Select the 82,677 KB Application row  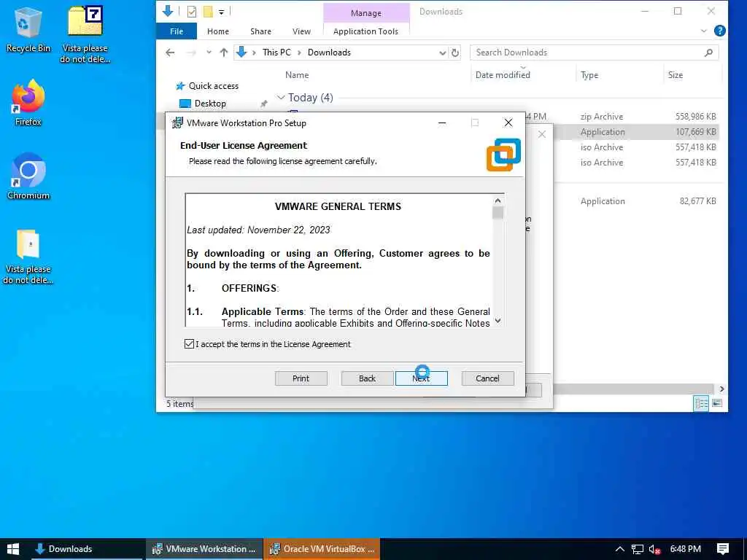pyautogui.click(x=637, y=201)
